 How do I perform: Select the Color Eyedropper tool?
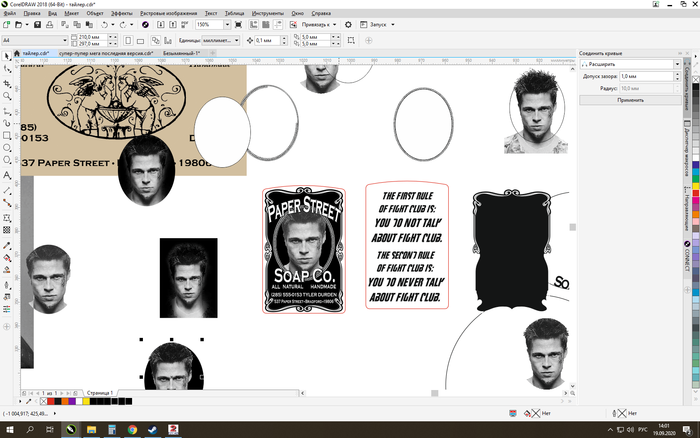[7, 246]
